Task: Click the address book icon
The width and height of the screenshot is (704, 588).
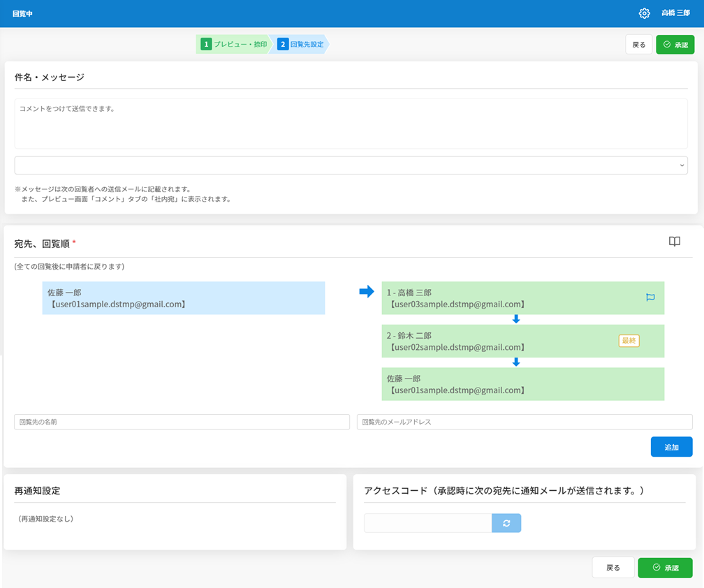Action: 674,242
